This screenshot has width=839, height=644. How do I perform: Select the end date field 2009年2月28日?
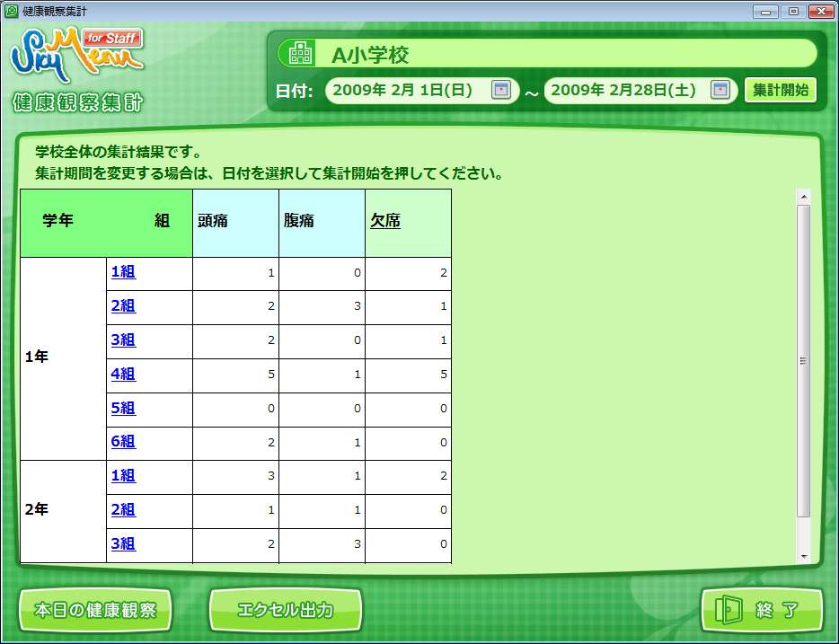[x=640, y=90]
